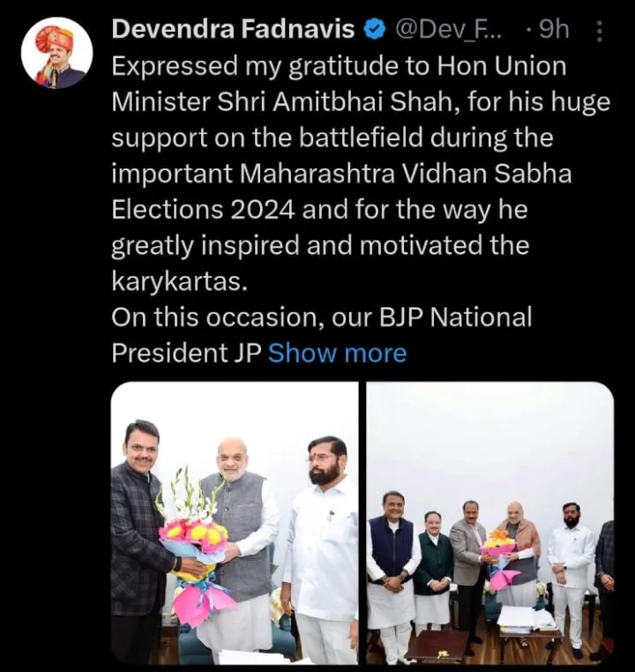635x672 pixels.
Task: Click the 'Elections 2024' text line
Action: [x=203, y=210]
